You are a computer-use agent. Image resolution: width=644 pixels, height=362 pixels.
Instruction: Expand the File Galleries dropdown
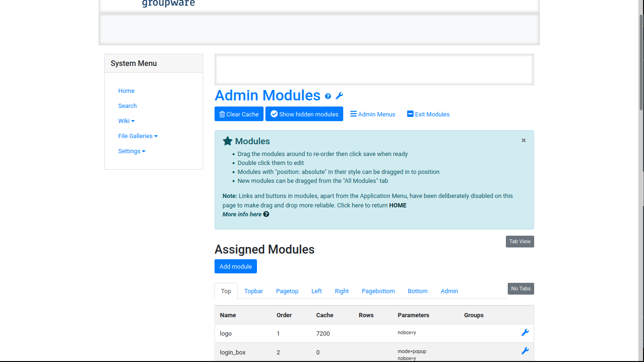click(x=138, y=136)
